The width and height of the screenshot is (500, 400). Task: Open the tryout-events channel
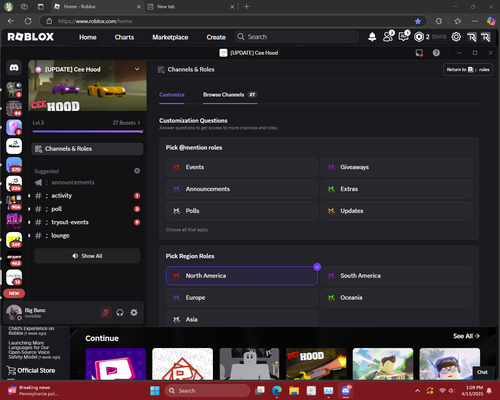click(87, 222)
